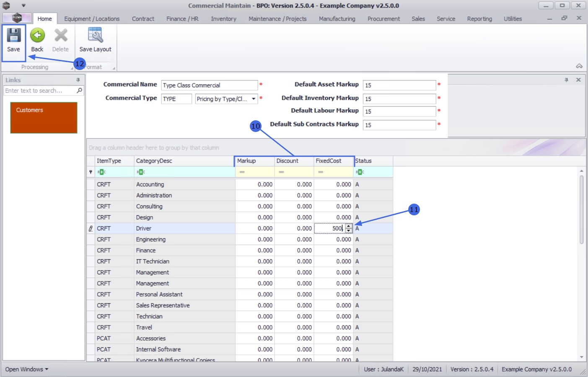This screenshot has width=588, height=377.
Task: Click the pin icon on right panel
Action: point(566,80)
